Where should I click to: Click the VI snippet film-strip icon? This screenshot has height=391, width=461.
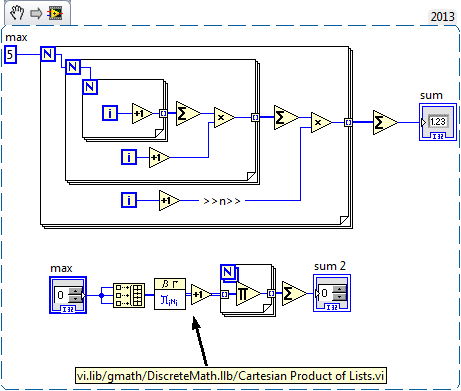point(55,14)
